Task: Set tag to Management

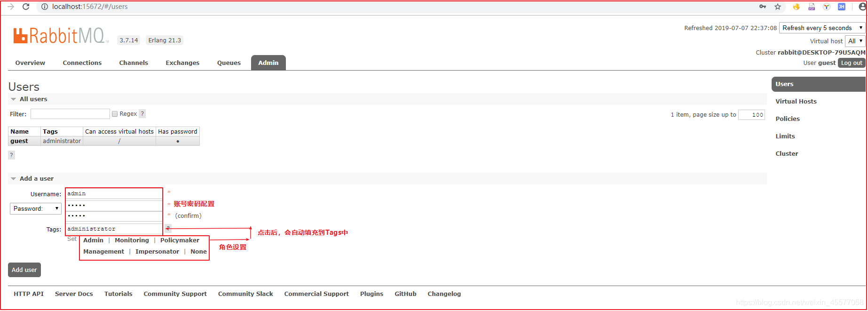Action: pos(103,251)
